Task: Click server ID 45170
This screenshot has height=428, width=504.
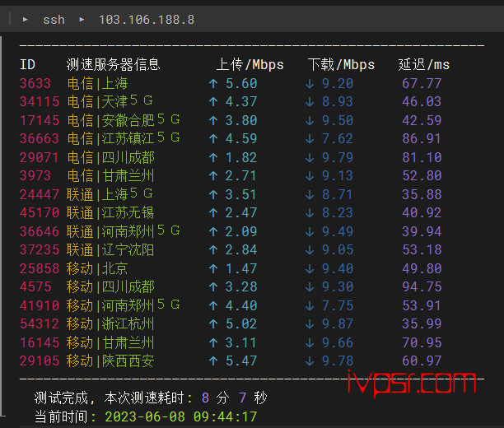Action: click(40, 212)
